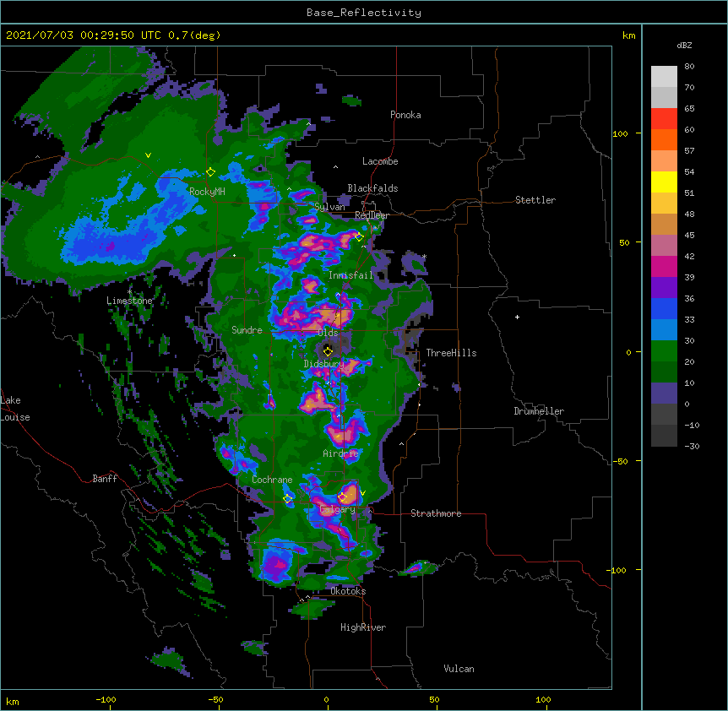
Task: Click the Calgary city label
Action: [338, 509]
